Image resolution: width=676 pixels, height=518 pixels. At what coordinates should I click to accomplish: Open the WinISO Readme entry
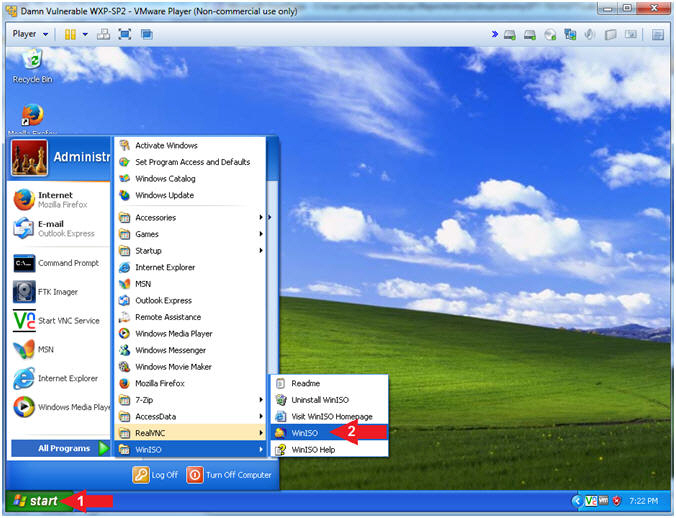tap(329, 383)
